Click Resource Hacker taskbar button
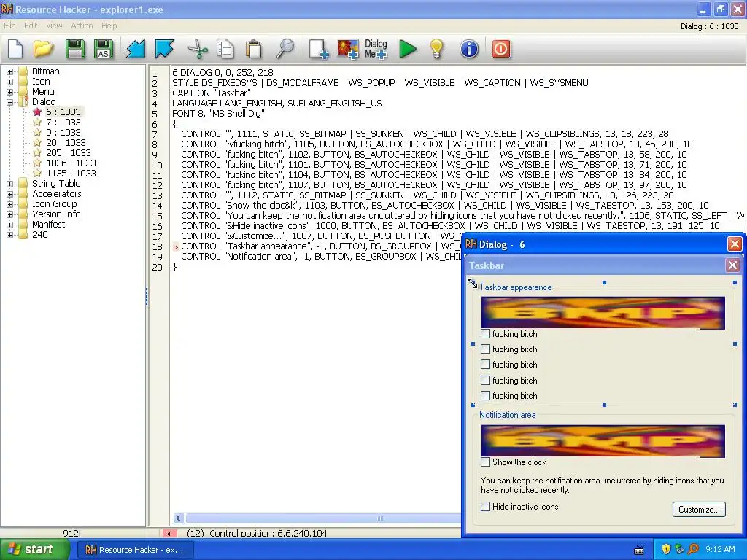The height and width of the screenshot is (560, 747). coord(135,550)
